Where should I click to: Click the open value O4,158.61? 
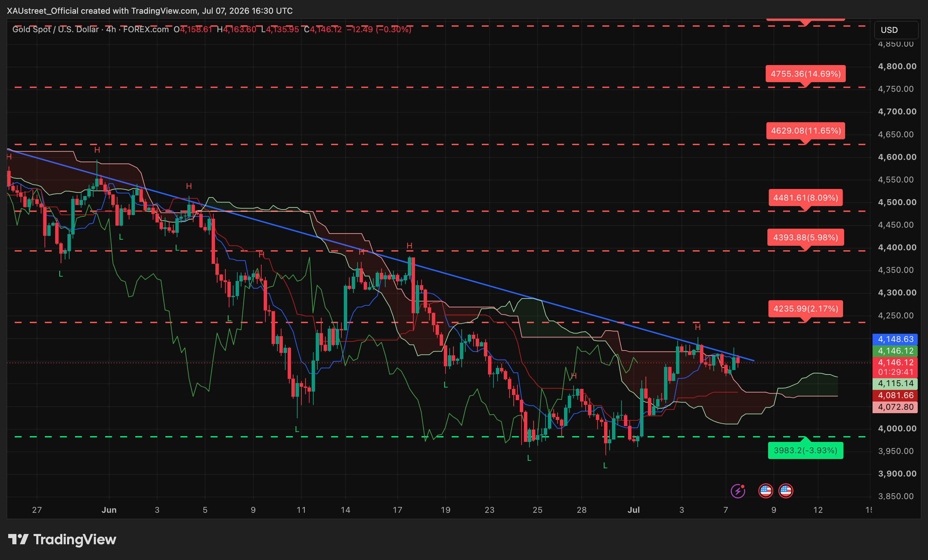[x=193, y=29]
